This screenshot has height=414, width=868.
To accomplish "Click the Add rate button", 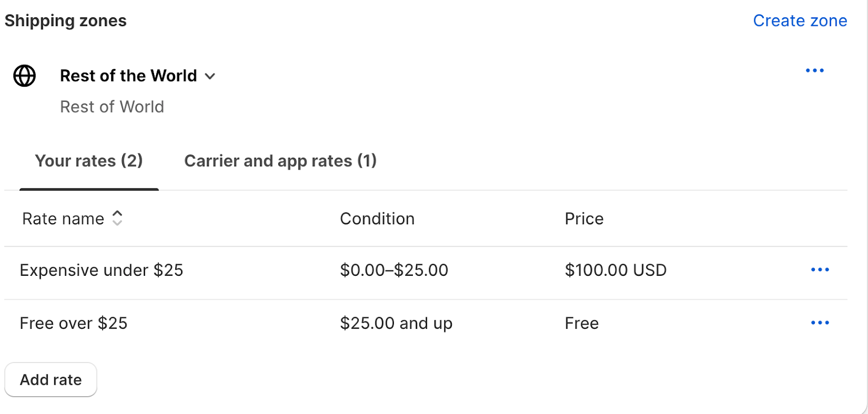I will pyautogui.click(x=51, y=380).
